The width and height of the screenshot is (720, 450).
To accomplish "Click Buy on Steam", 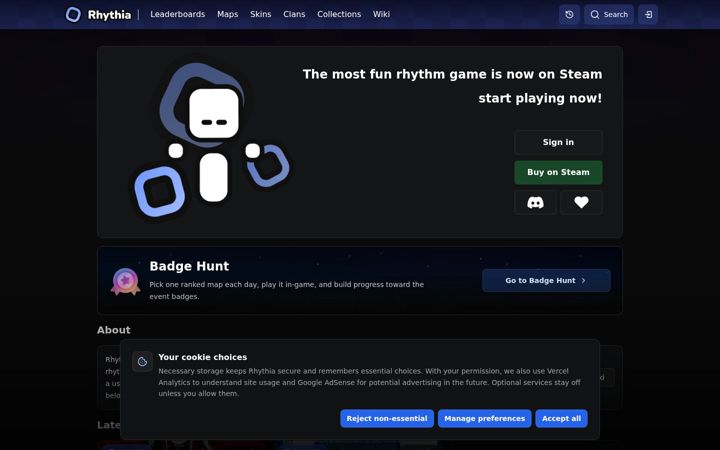I will pos(558,172).
